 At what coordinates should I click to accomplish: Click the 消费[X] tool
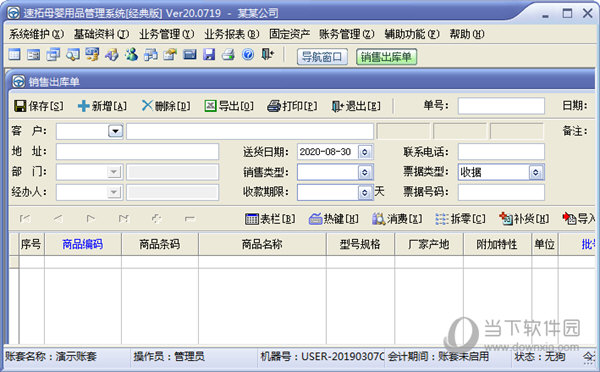point(397,219)
